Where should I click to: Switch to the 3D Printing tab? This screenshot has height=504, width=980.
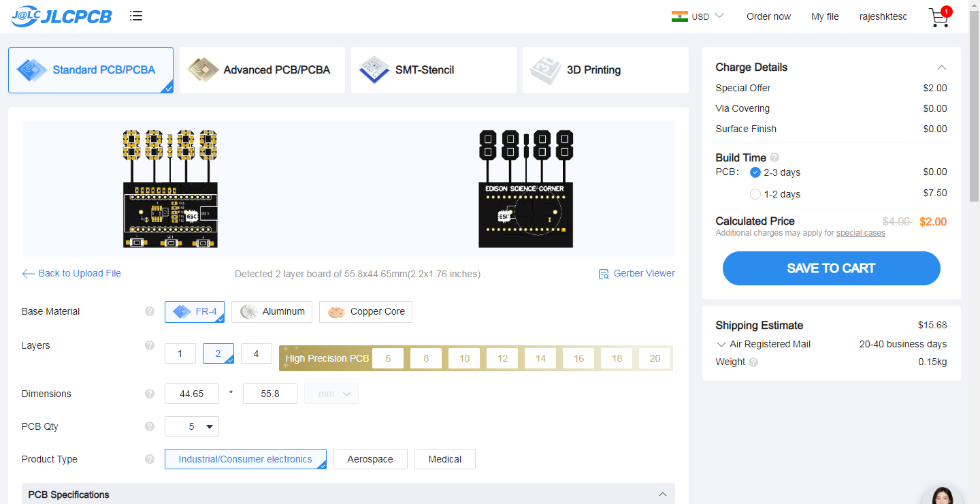tap(605, 70)
